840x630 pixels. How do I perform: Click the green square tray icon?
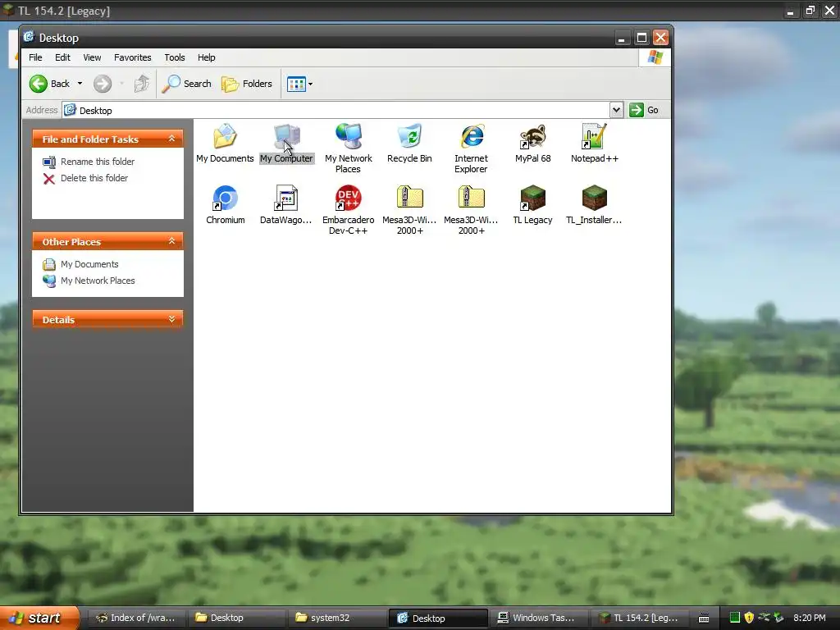coord(735,618)
